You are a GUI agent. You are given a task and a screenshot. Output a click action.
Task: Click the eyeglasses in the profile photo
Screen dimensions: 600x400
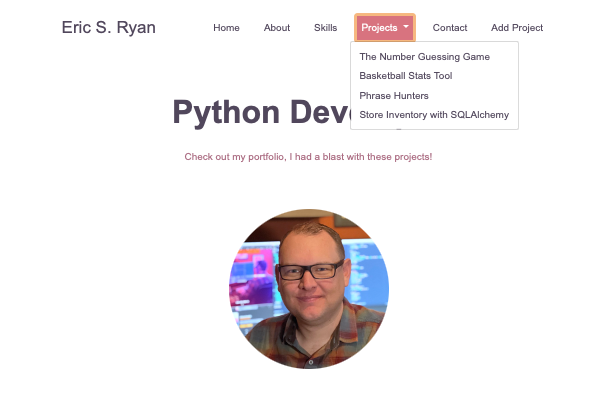click(309, 270)
